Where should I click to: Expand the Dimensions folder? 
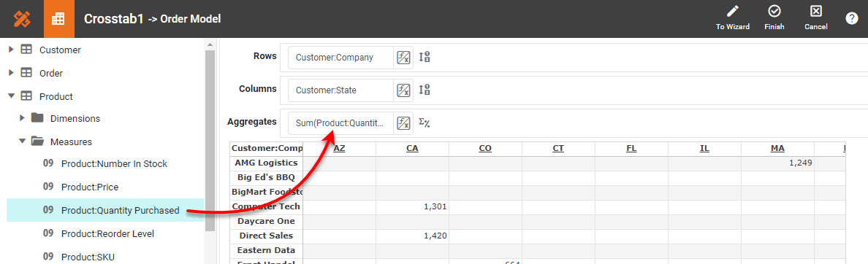[x=22, y=118]
